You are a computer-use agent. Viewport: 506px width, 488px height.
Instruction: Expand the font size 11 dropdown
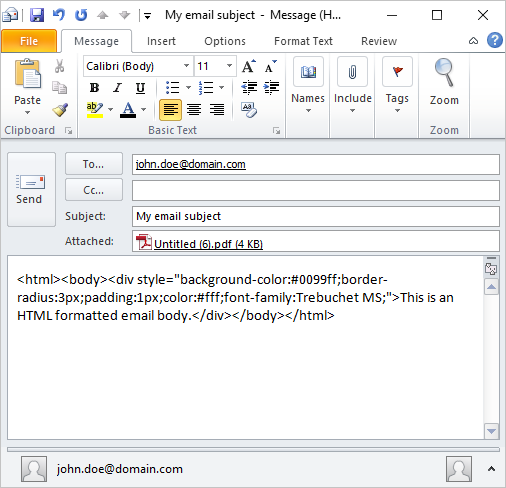coord(229,66)
